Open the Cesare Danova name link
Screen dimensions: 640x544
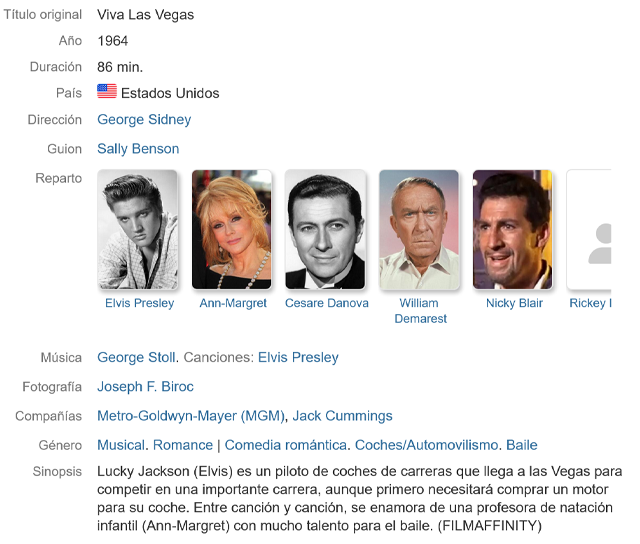(326, 303)
